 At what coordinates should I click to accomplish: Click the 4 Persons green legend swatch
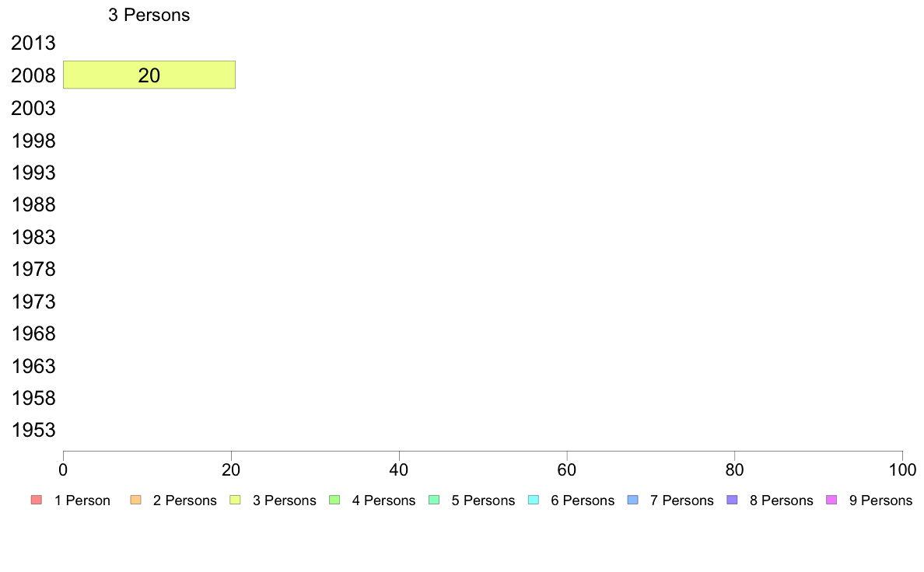coord(334,500)
